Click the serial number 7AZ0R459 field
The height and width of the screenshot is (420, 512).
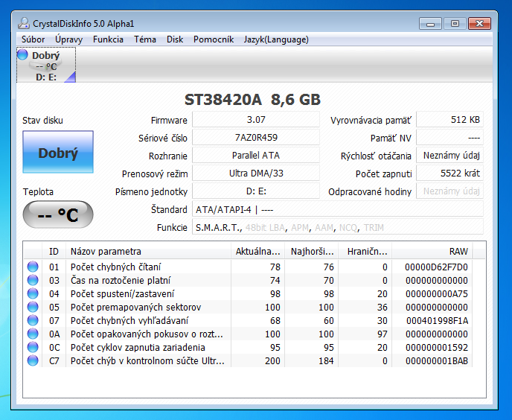click(x=256, y=137)
